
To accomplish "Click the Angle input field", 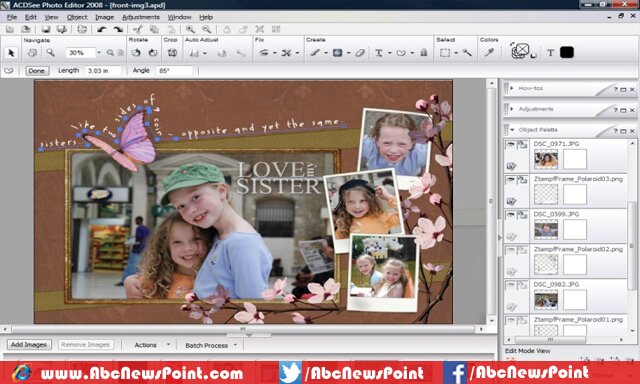I will (174, 71).
